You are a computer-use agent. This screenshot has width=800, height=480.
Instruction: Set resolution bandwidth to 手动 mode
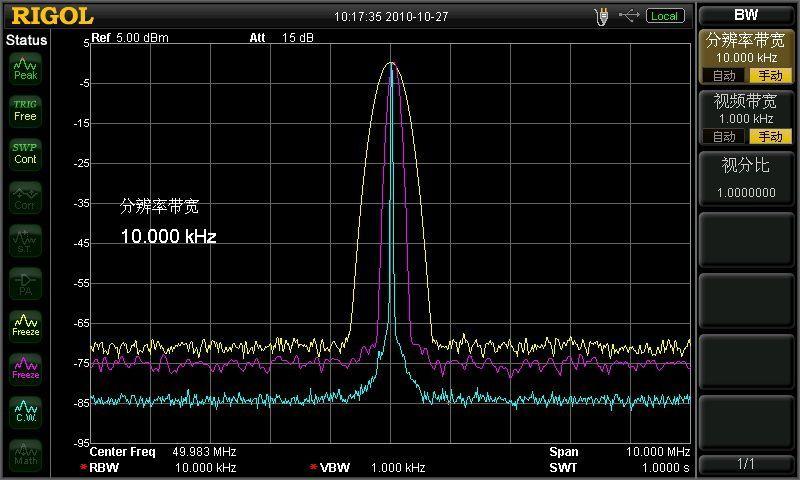pos(770,75)
